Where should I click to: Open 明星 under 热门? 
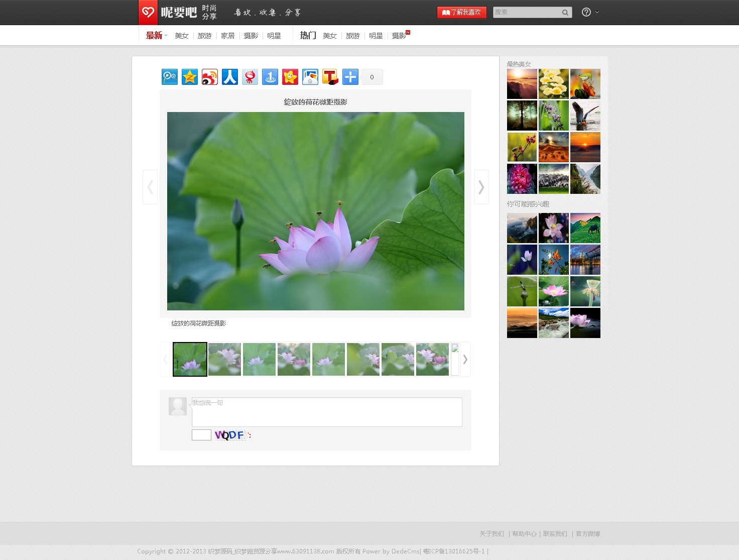point(376,36)
